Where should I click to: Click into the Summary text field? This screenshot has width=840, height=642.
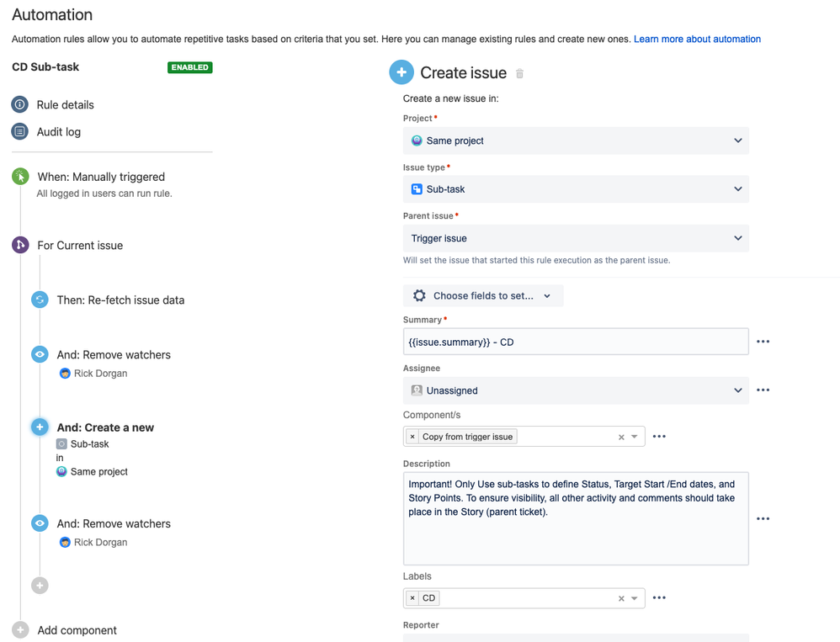point(576,342)
